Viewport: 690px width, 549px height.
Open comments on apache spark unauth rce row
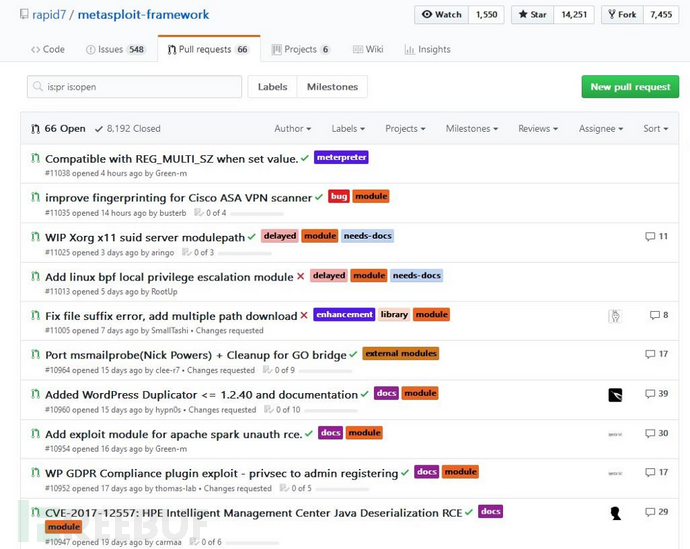[x=656, y=433]
